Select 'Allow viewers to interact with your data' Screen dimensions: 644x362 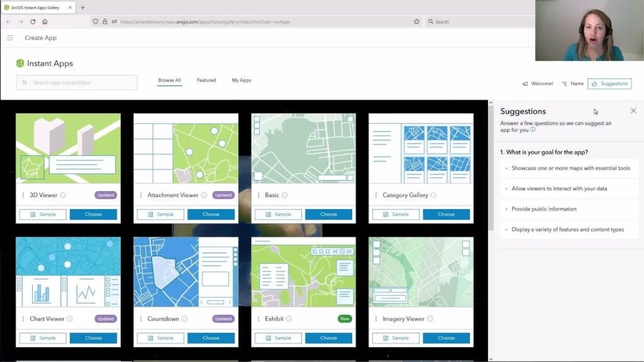[559, 189]
